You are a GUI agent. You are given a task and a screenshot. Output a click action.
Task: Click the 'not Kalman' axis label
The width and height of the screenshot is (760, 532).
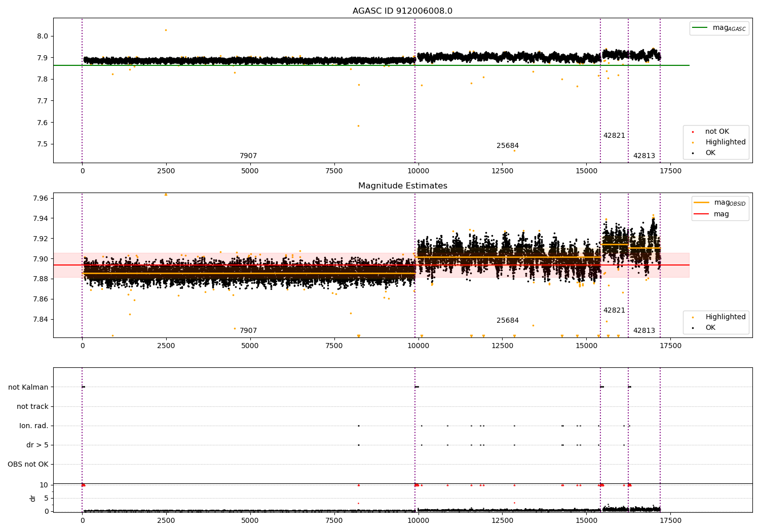pyautogui.click(x=28, y=388)
